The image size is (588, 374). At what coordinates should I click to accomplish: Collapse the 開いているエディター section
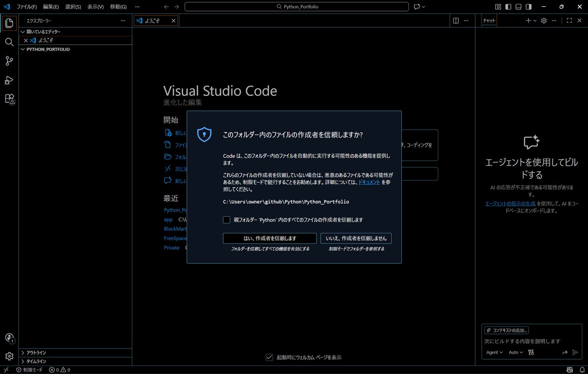[75, 32]
